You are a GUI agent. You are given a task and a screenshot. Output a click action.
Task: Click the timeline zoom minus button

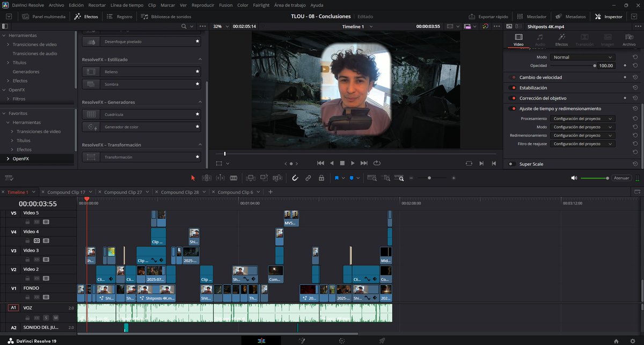point(412,178)
